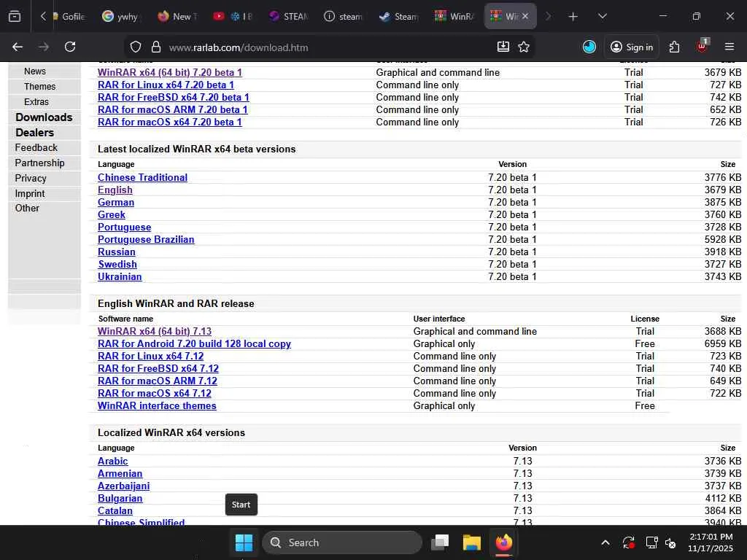Switch to the New Tab tab

[177, 17]
